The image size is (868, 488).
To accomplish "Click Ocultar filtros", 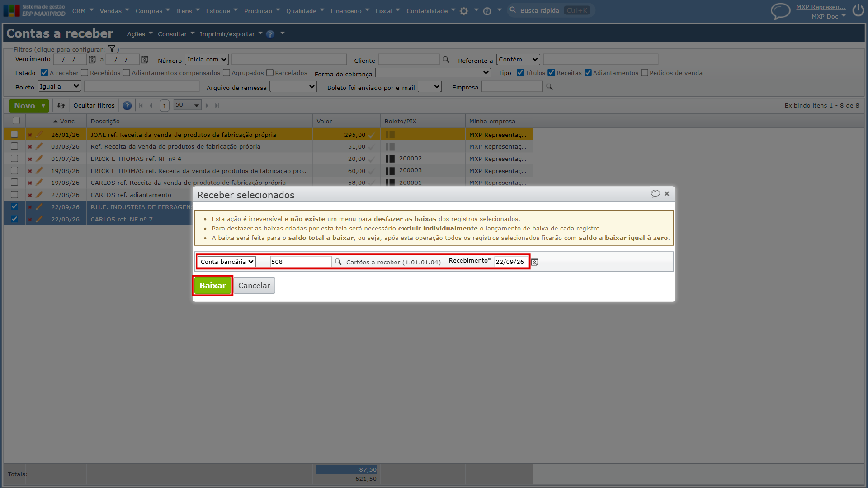I will [x=94, y=106].
